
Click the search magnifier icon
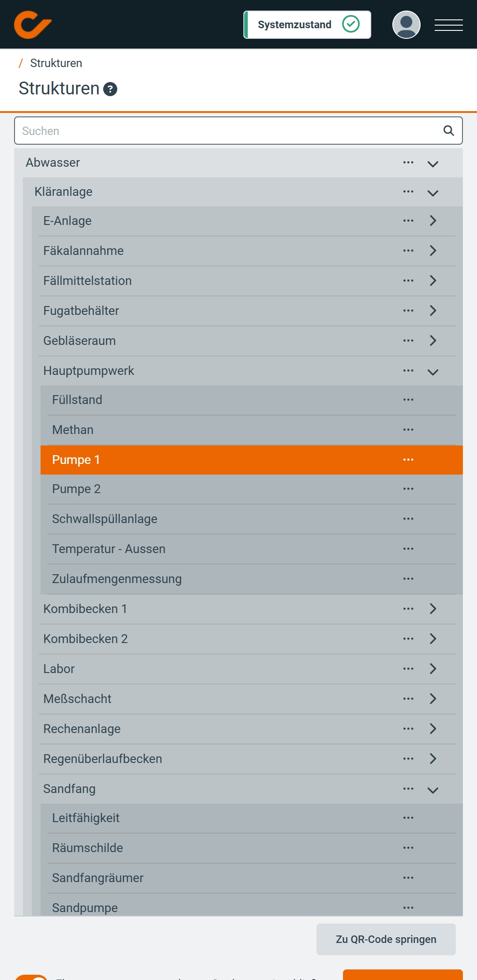coord(448,131)
